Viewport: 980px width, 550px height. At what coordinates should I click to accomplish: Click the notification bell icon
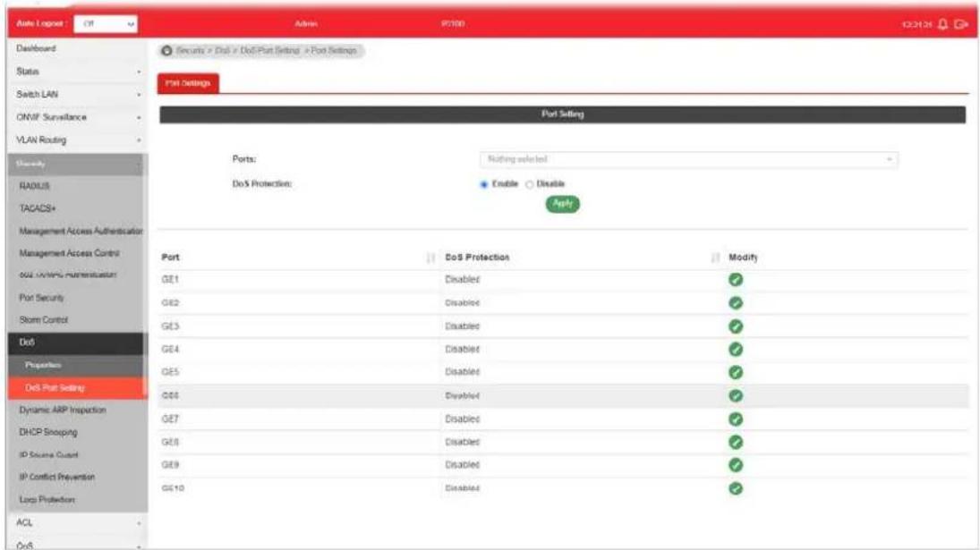tap(942, 24)
